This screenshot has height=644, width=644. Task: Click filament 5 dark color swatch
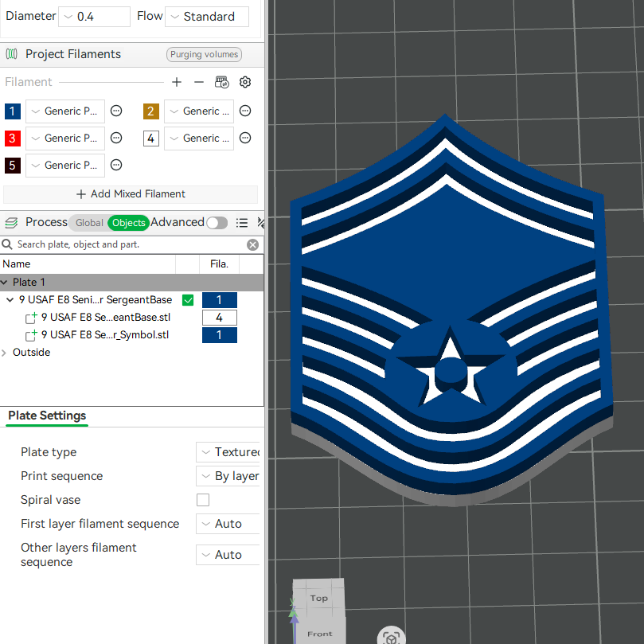13,166
